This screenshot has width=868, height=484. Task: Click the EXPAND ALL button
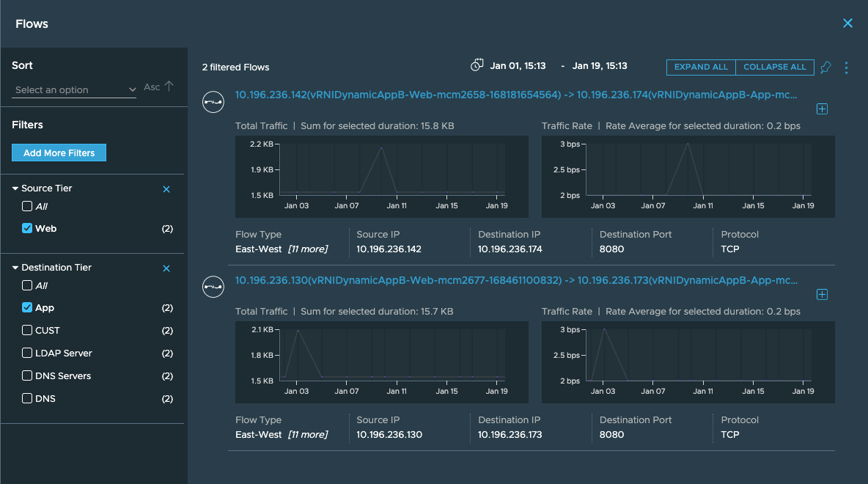[701, 67]
